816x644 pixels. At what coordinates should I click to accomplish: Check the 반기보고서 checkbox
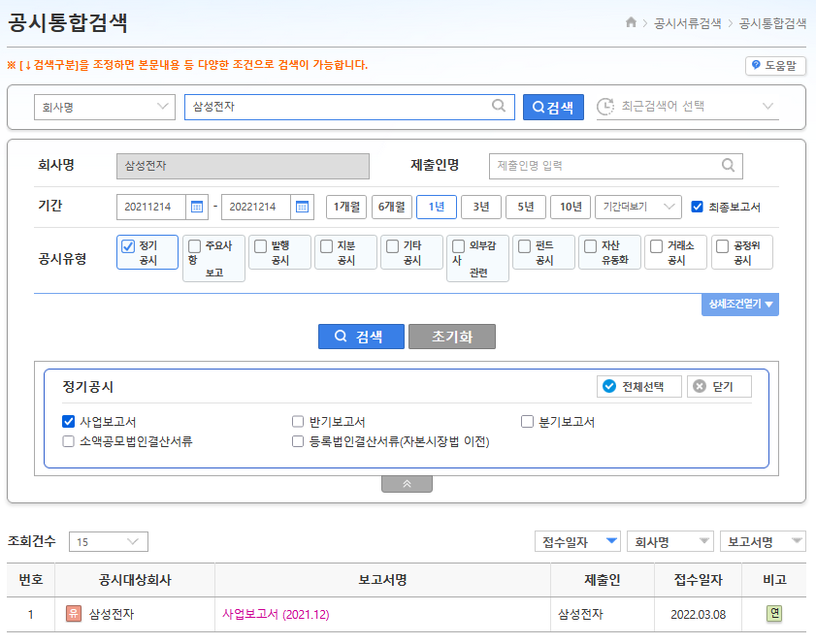pos(298,421)
